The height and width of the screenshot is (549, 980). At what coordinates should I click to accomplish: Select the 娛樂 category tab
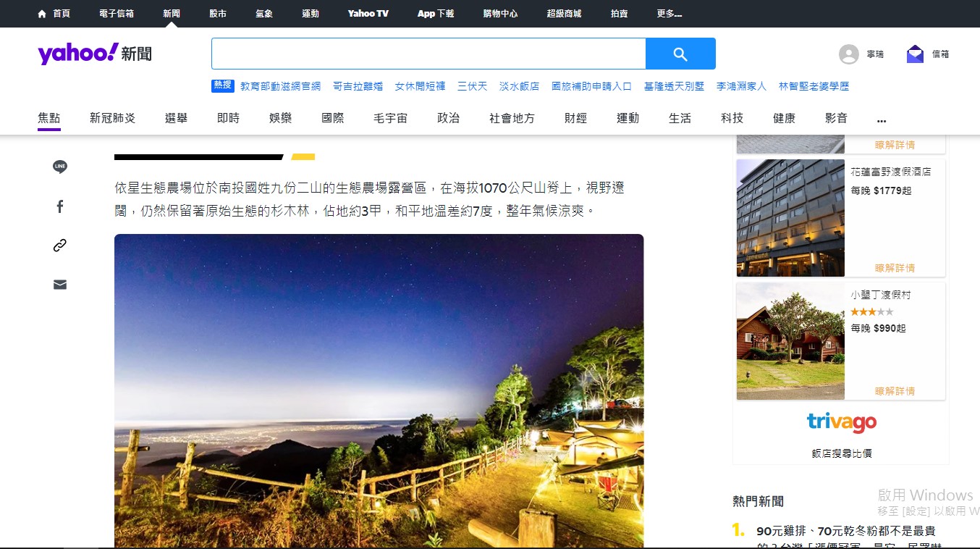point(280,118)
